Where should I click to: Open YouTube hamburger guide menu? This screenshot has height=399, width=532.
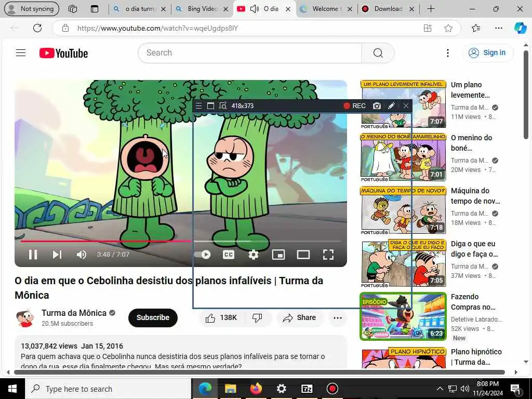21,52
